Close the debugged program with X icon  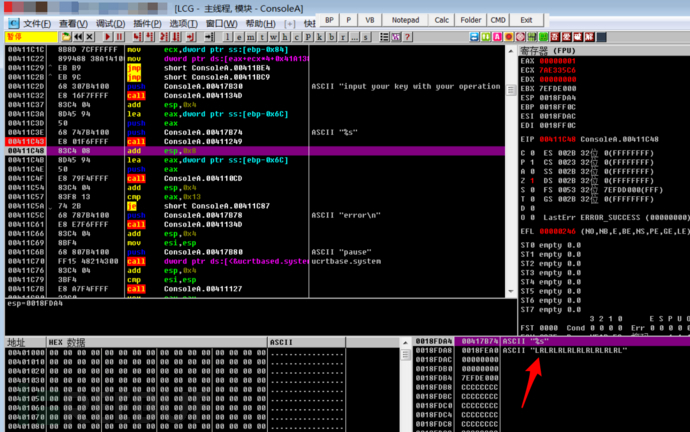point(90,36)
